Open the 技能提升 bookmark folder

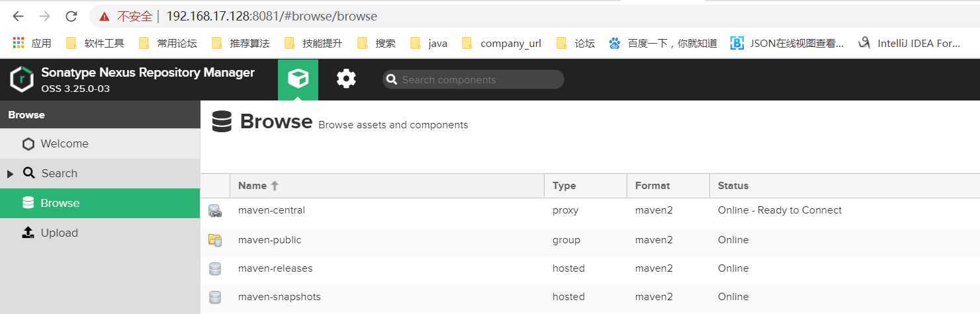pyautogui.click(x=314, y=43)
